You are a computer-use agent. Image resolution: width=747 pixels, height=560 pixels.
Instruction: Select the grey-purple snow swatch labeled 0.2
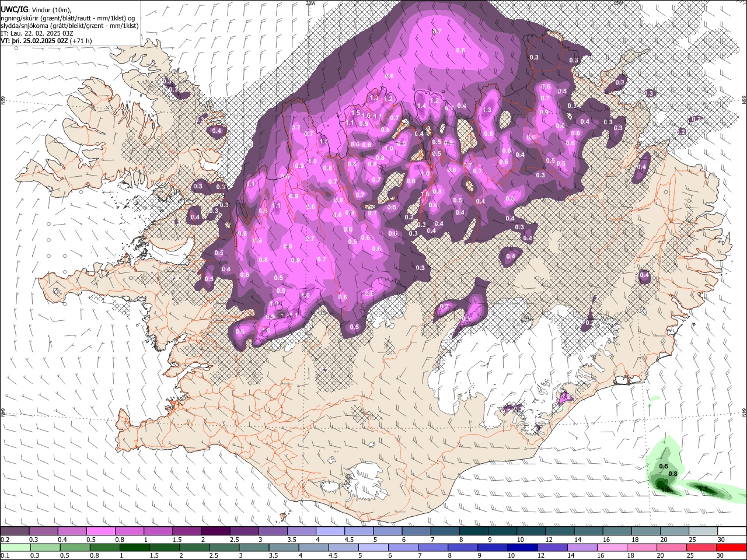coord(15,531)
